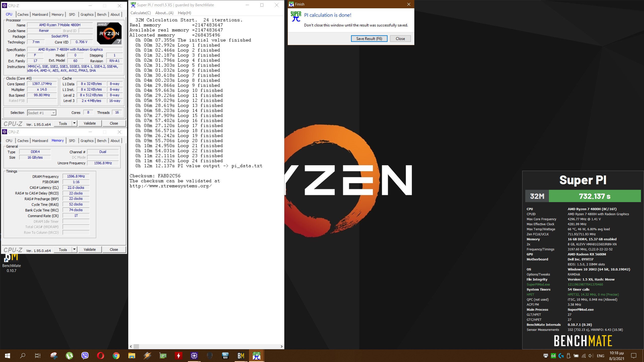Open Windows Start menu
The image size is (644, 362).
click(x=8, y=356)
